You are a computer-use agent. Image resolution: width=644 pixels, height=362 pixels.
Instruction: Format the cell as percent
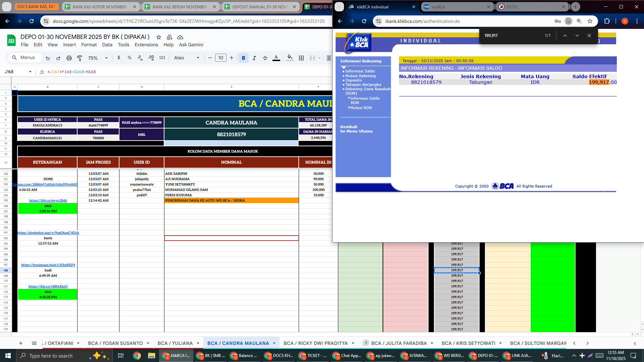[130, 58]
